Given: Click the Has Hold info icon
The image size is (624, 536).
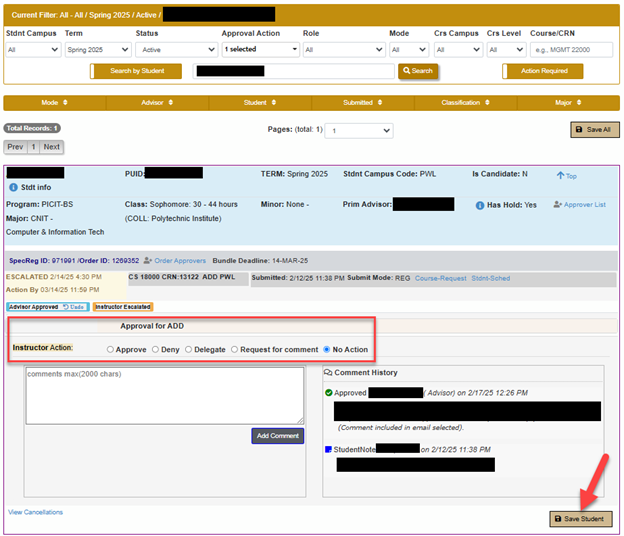Looking at the screenshot, I should [480, 205].
